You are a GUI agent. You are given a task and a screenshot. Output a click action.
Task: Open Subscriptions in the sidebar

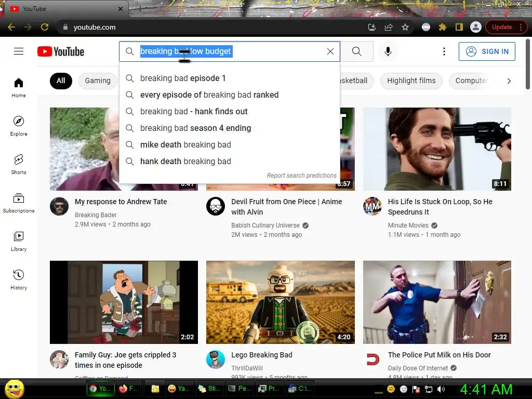coord(19,203)
